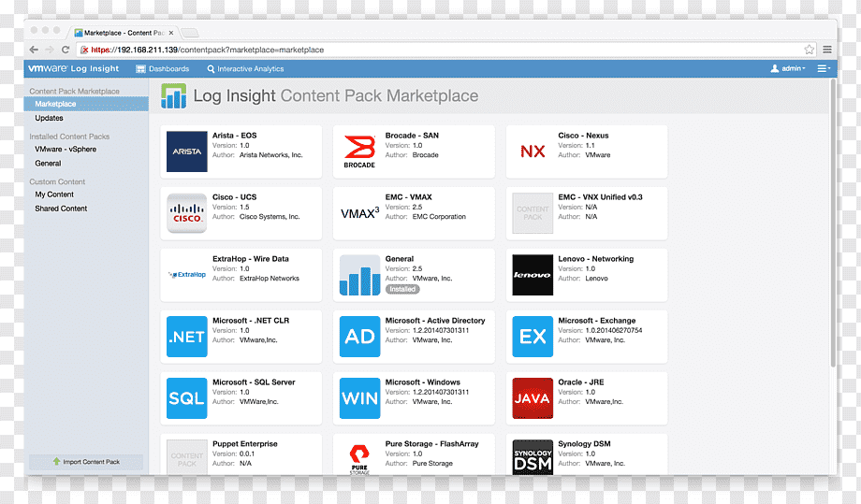Click the Microsoft Exchange EX icon
Viewport: 861px width, 504px height.
(x=533, y=337)
